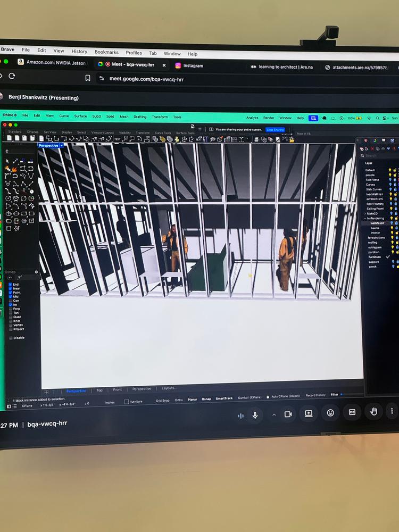399x532 pixels.
Task: Toggle visibility bulb of Default layer
Action: tap(390, 170)
